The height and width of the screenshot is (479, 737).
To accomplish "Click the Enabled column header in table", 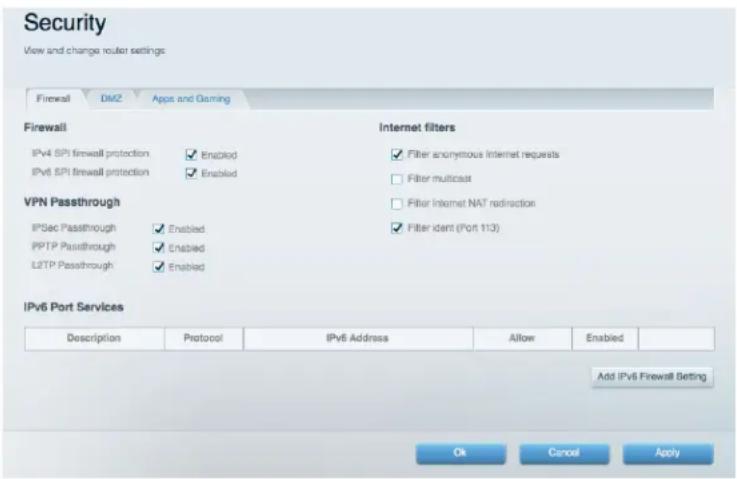I will [605, 338].
